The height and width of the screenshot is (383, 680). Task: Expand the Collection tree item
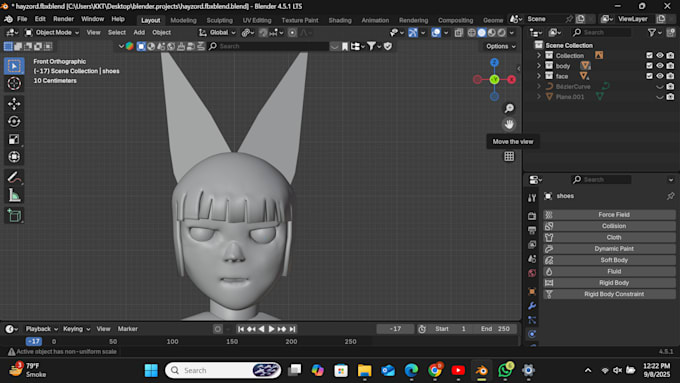pyautogui.click(x=539, y=56)
